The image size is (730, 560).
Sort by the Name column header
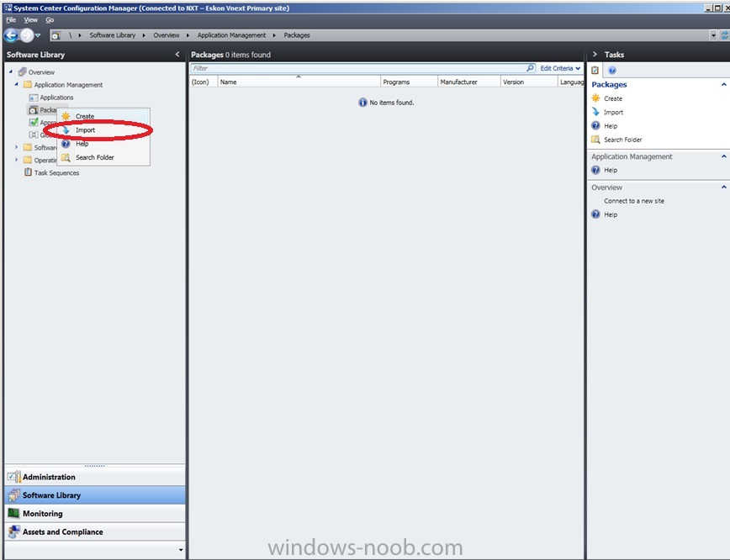[x=299, y=82]
